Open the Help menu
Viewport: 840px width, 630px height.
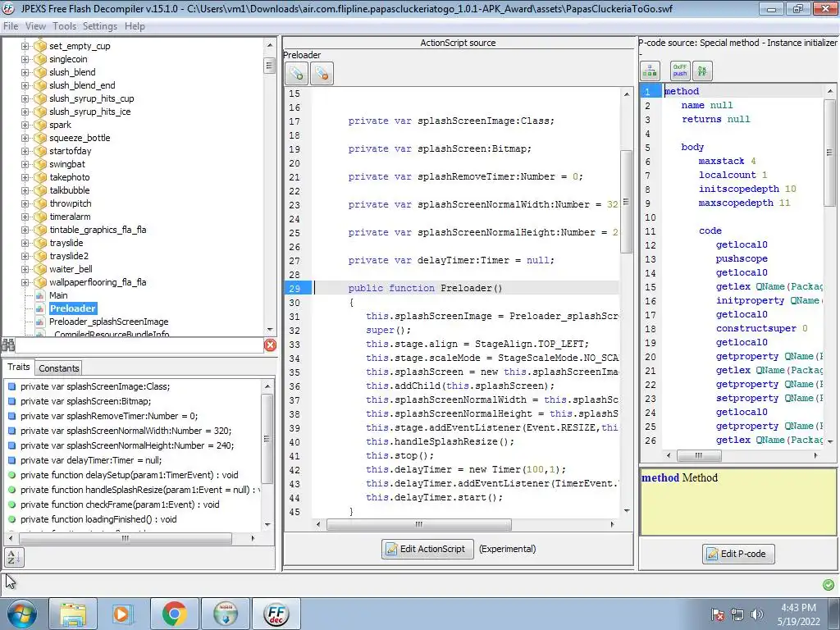(135, 26)
